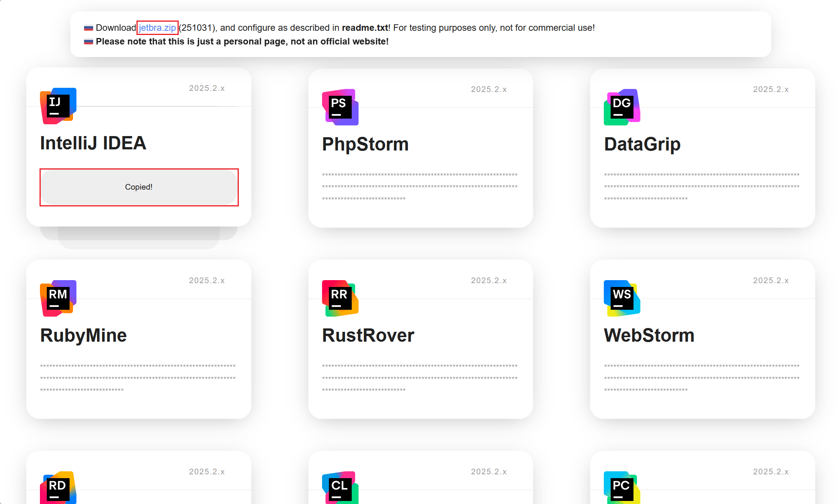Click the RD product logo icon
Viewport: 838px width, 504px height.
pos(58,488)
